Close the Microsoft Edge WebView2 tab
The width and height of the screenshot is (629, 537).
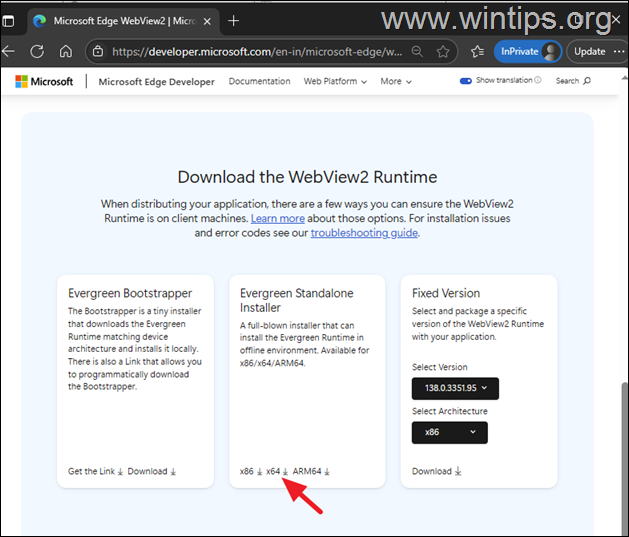coord(207,21)
